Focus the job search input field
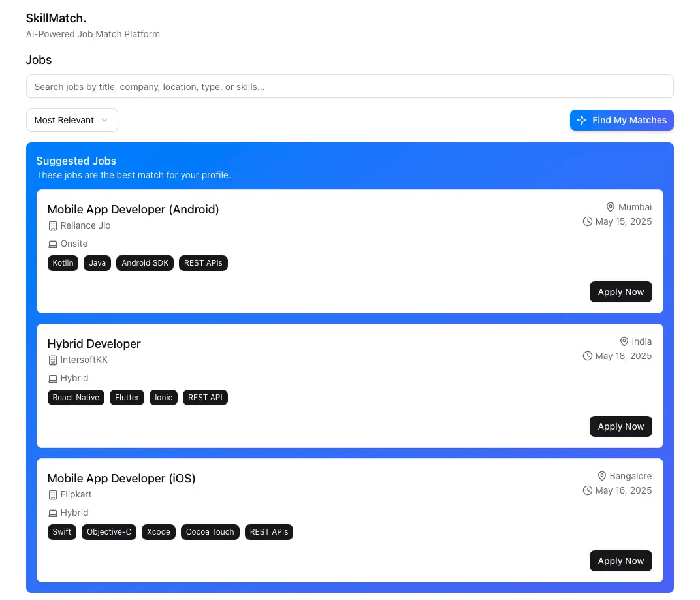Image resolution: width=700 pixels, height=600 pixels. [349, 86]
